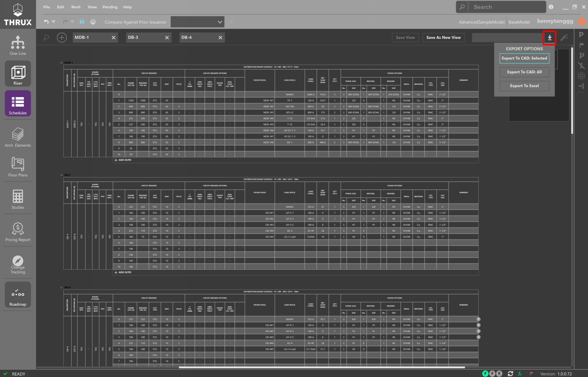Click the undo arrow icon
The height and width of the screenshot is (377, 588).
[x=46, y=22]
